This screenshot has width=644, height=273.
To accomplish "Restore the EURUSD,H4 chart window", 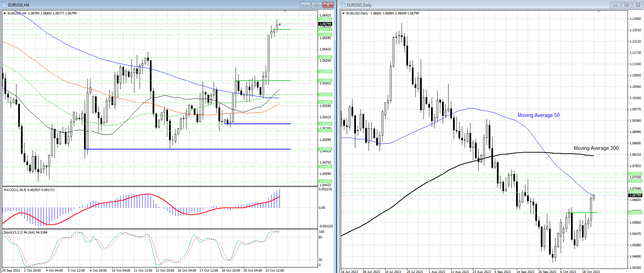I will (x=317, y=5).
